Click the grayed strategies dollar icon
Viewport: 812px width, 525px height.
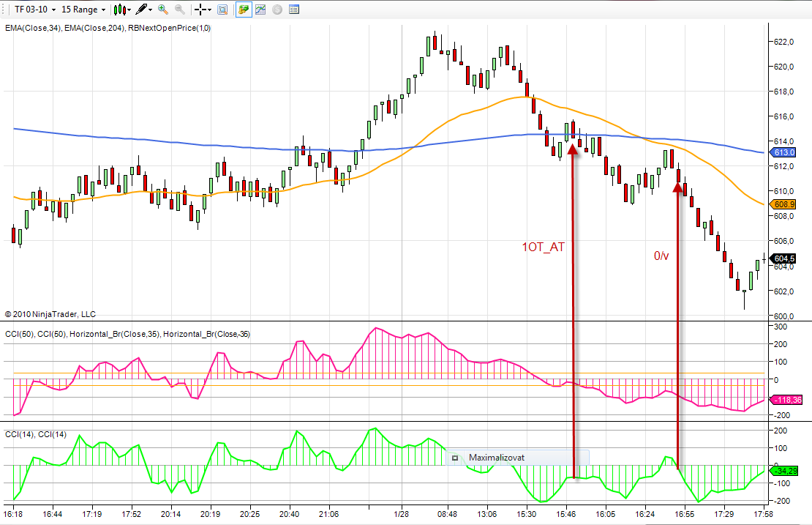click(277, 10)
